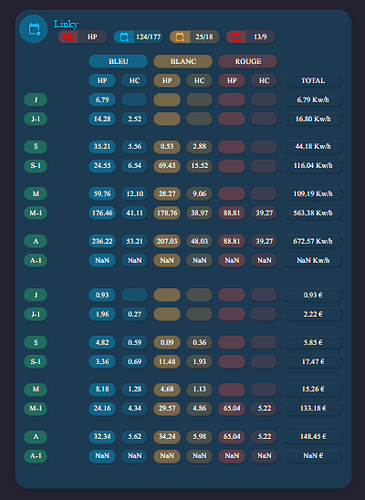Click the 16.80 Kw/h total
Image resolution: width=365 pixels, height=500 pixels.
point(313,119)
